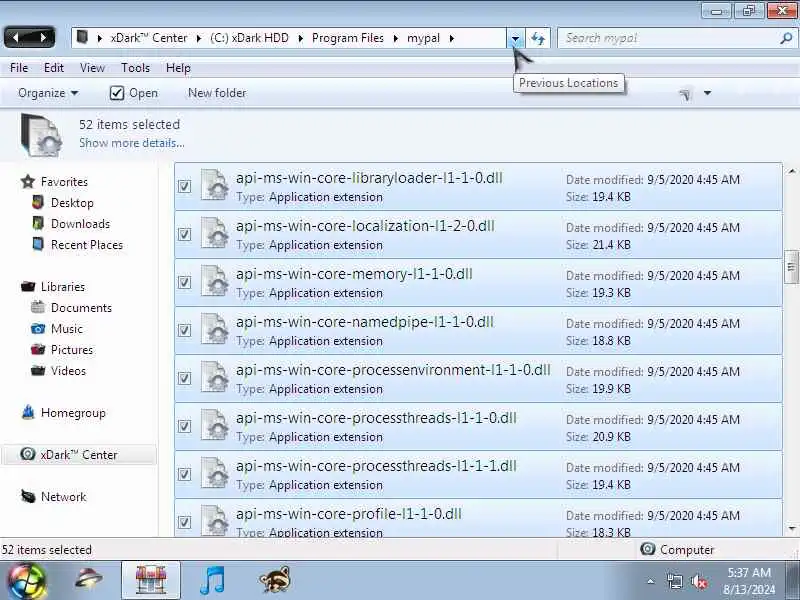Image resolution: width=800 pixels, height=600 pixels.
Task: Click the network tray icon
Action: click(x=674, y=581)
